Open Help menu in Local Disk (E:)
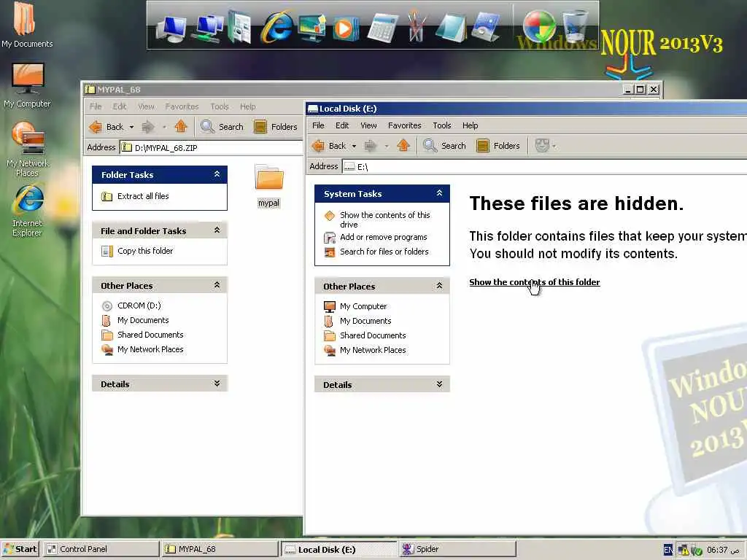 471,125
